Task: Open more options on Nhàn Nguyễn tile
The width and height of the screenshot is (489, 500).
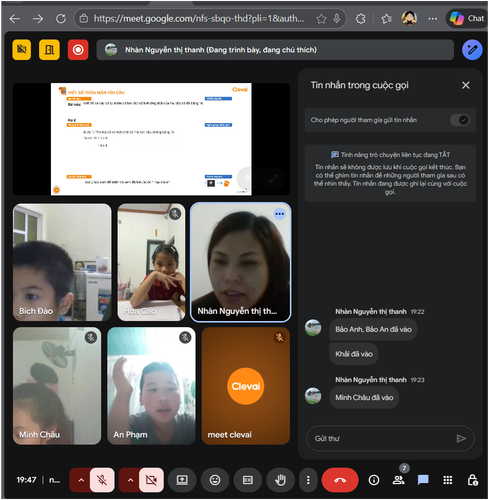Action: [x=279, y=214]
